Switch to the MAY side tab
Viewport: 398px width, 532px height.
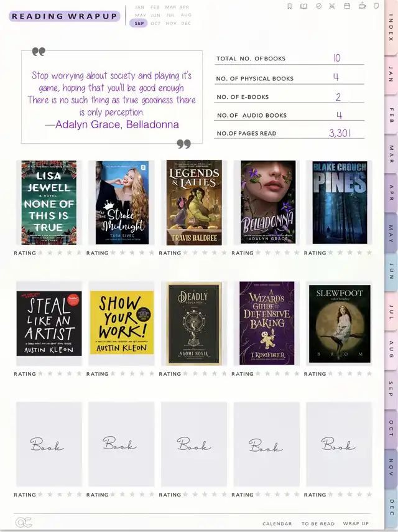(x=391, y=233)
